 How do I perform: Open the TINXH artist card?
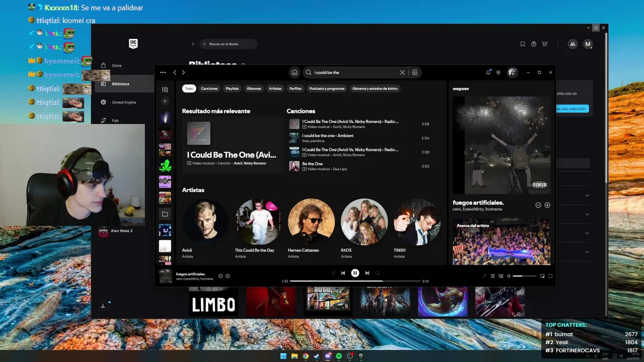(x=417, y=229)
